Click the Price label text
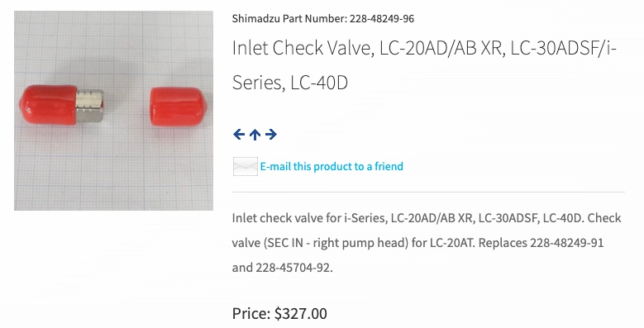 [251, 314]
